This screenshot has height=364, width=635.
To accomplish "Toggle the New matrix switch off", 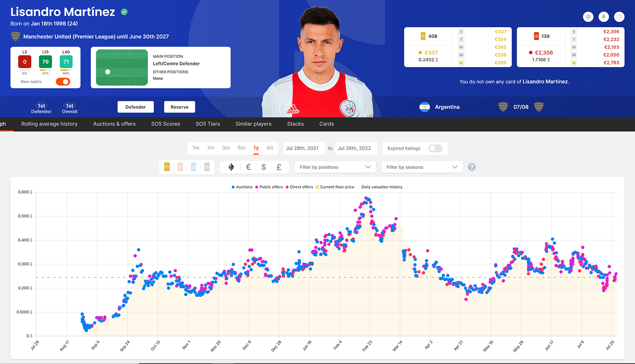I will 63,82.
